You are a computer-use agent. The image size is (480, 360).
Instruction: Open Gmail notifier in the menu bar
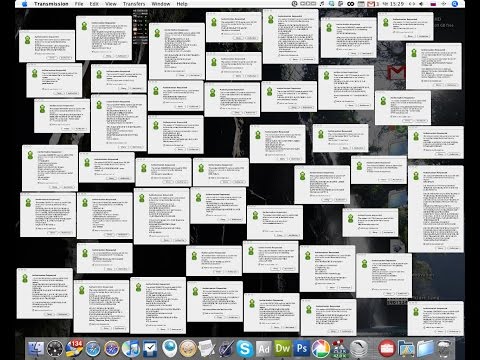pyautogui.click(x=372, y=4)
